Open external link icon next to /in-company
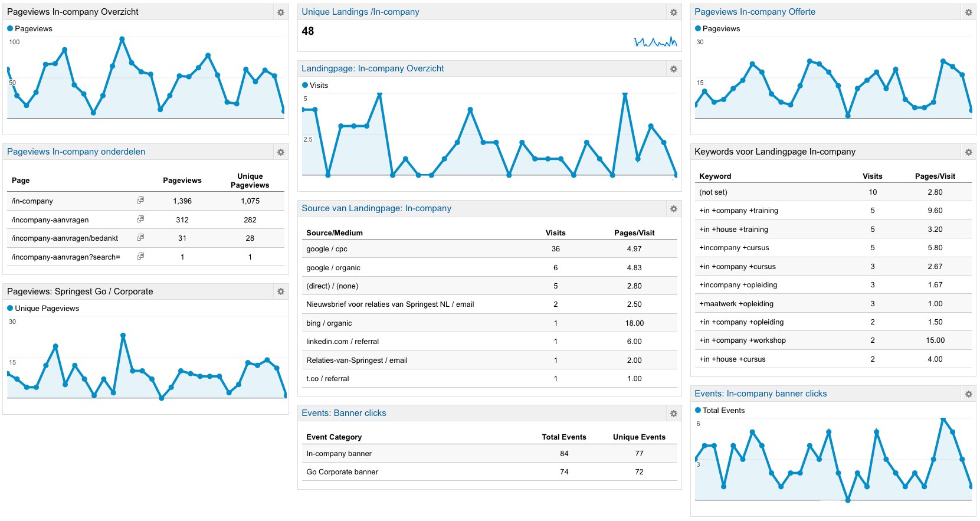Image resolution: width=980 pixels, height=521 pixels. [140, 201]
